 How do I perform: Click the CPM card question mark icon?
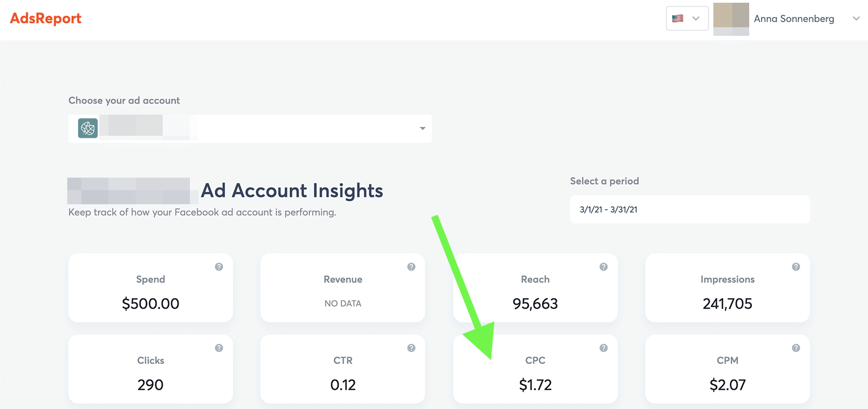(796, 348)
